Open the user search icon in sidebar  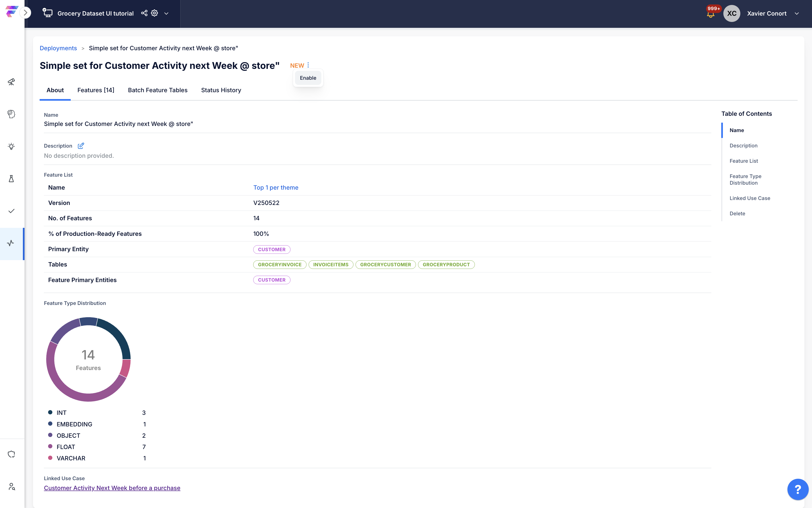pyautogui.click(x=11, y=487)
